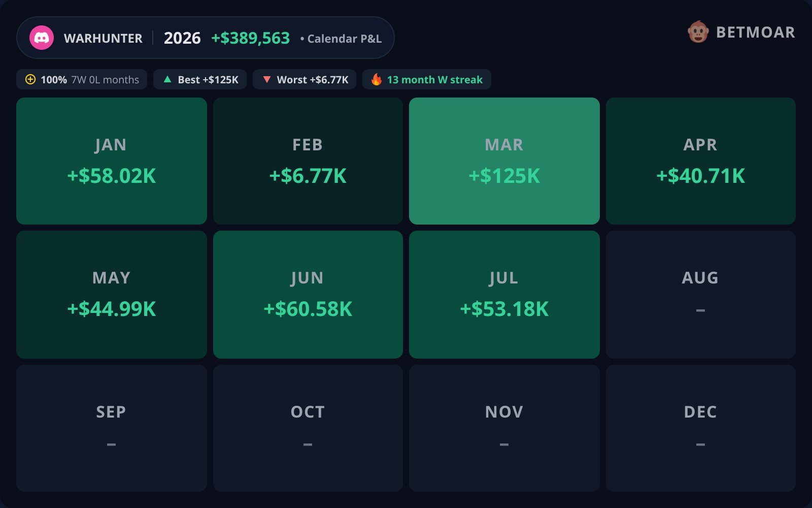Open the 13 month W streak badge

coord(427,79)
